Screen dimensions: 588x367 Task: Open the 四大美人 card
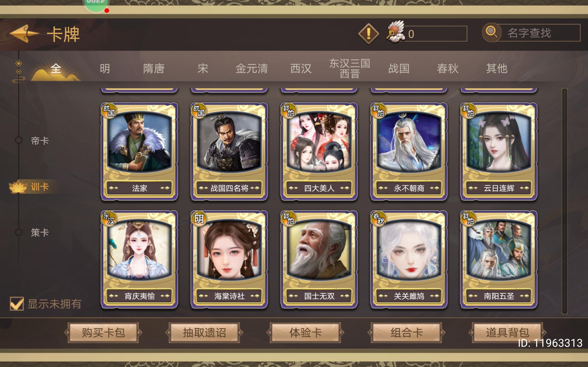point(319,151)
